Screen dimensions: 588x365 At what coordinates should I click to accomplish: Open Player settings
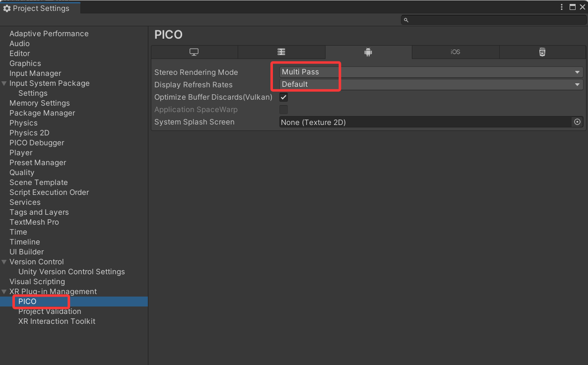(x=21, y=153)
